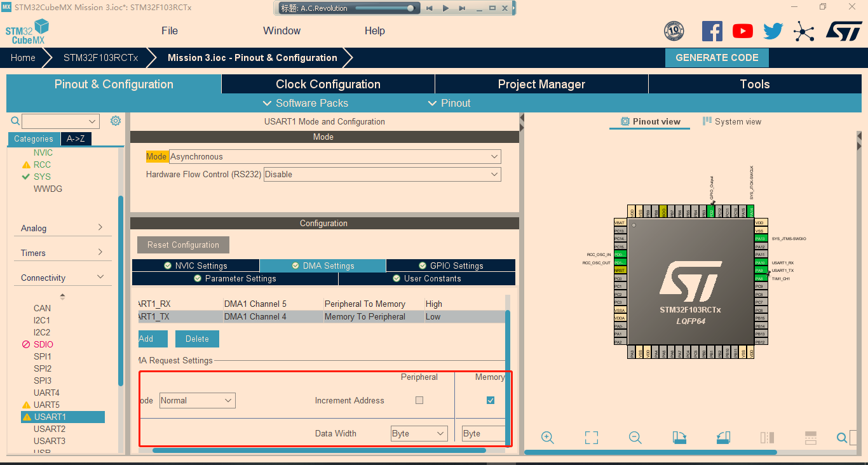Go to Home breadcrumb

coord(23,57)
